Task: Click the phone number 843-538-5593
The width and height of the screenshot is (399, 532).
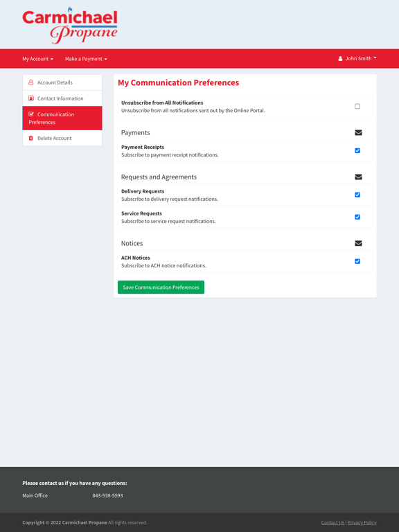Action: coord(107,495)
